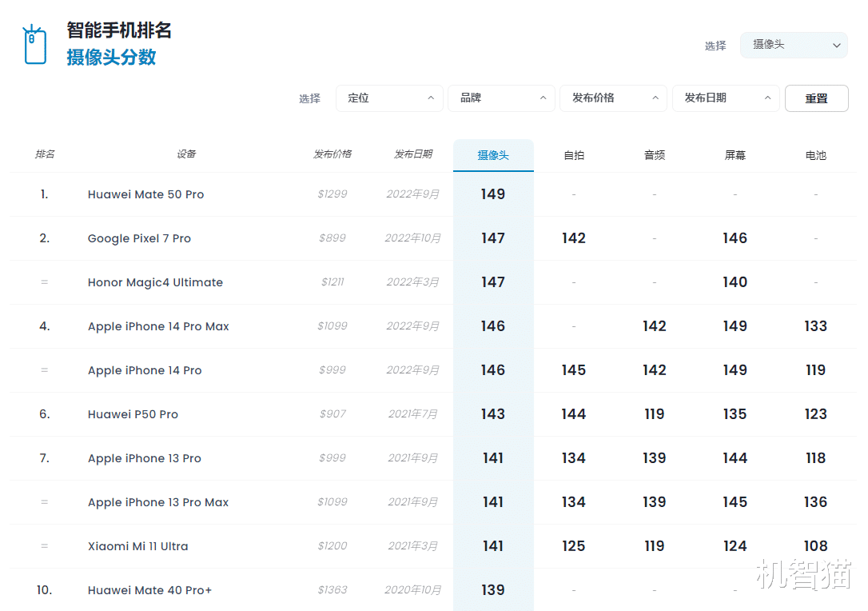Click the $1363 launch price cell
868x611 pixels.
point(332,590)
